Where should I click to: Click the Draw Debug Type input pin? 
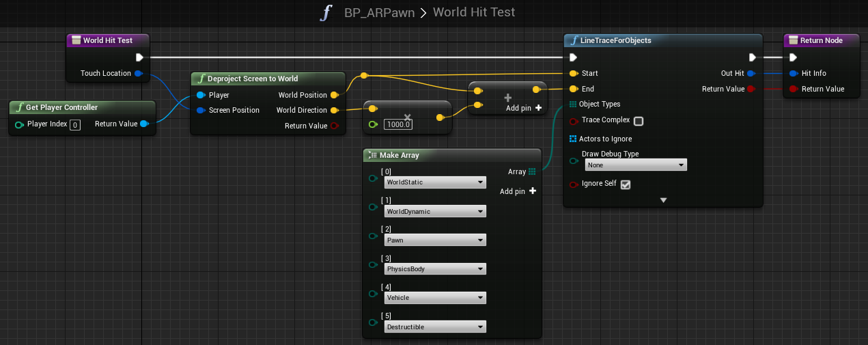[573, 161]
